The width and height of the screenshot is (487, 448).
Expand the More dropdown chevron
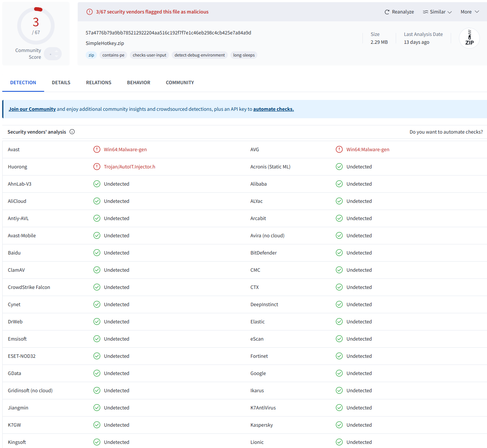[477, 12]
